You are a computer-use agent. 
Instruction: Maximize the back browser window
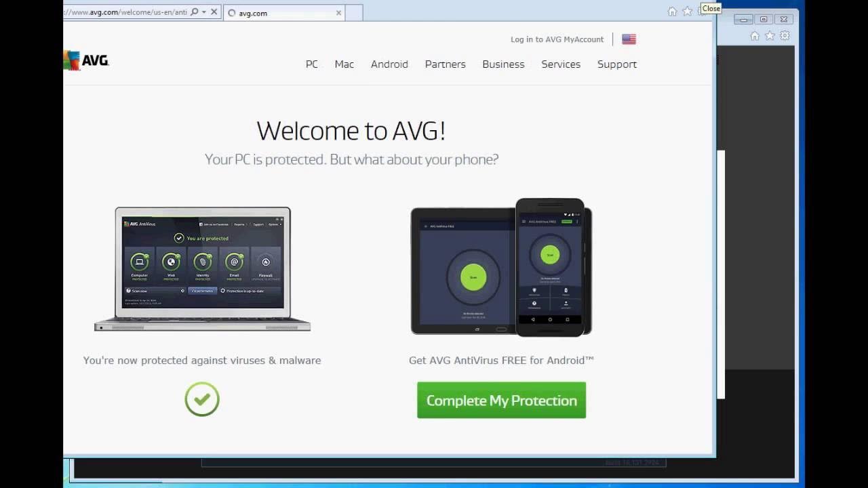tap(764, 20)
